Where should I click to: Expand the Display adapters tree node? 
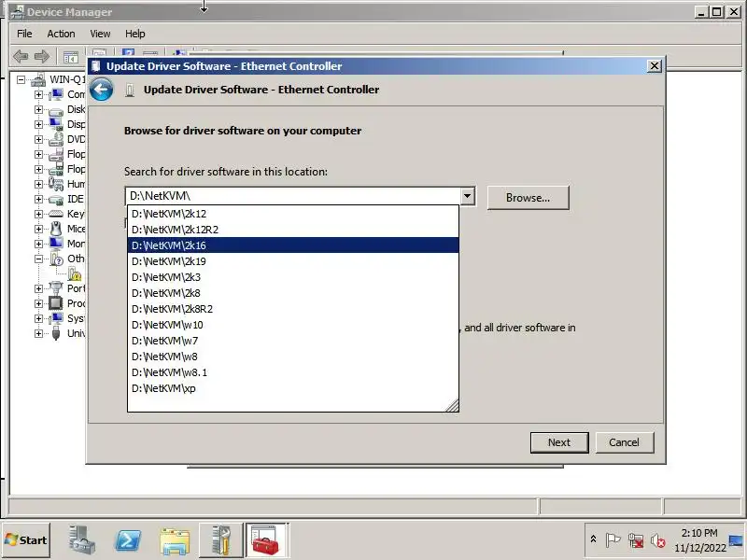click(38, 124)
